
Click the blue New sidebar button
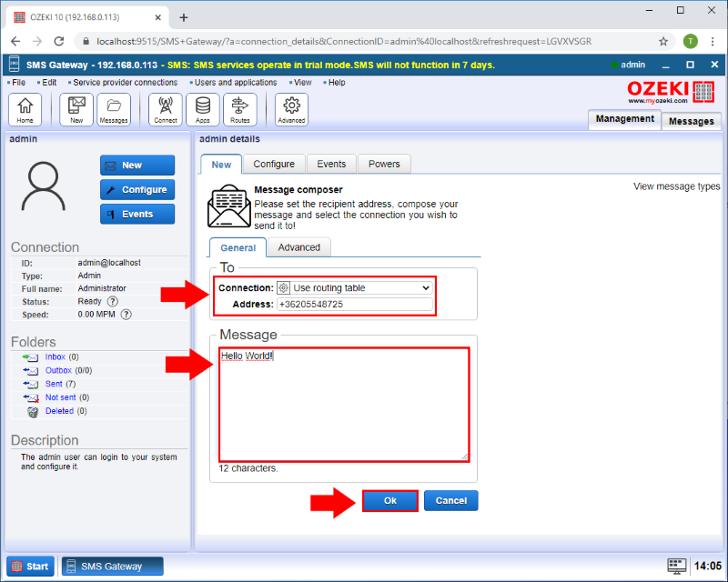point(137,166)
